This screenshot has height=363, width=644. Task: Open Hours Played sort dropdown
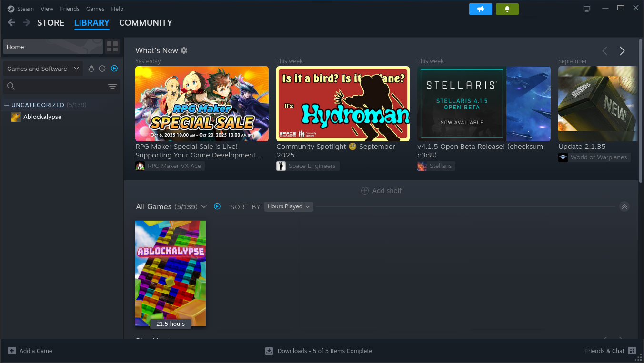click(x=289, y=206)
